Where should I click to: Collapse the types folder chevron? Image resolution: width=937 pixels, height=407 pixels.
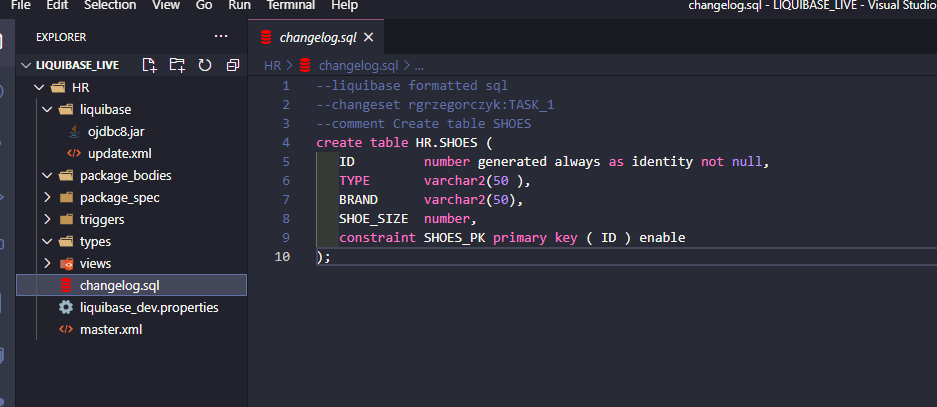point(47,241)
